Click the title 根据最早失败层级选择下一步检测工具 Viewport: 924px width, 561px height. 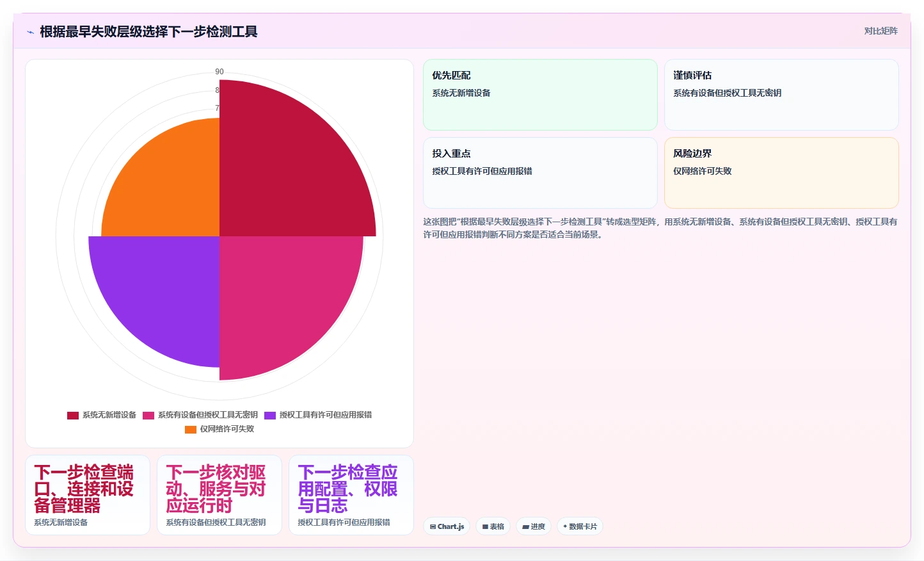coord(148,31)
